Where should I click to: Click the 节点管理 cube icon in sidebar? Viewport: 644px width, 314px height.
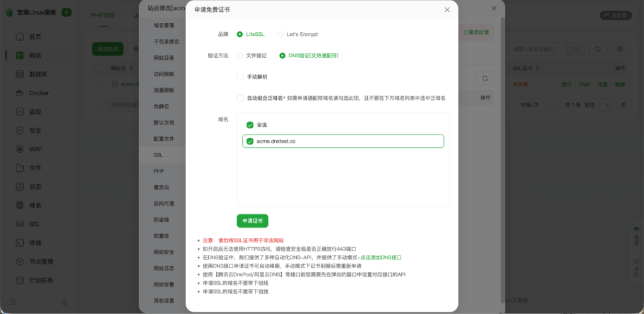19,261
